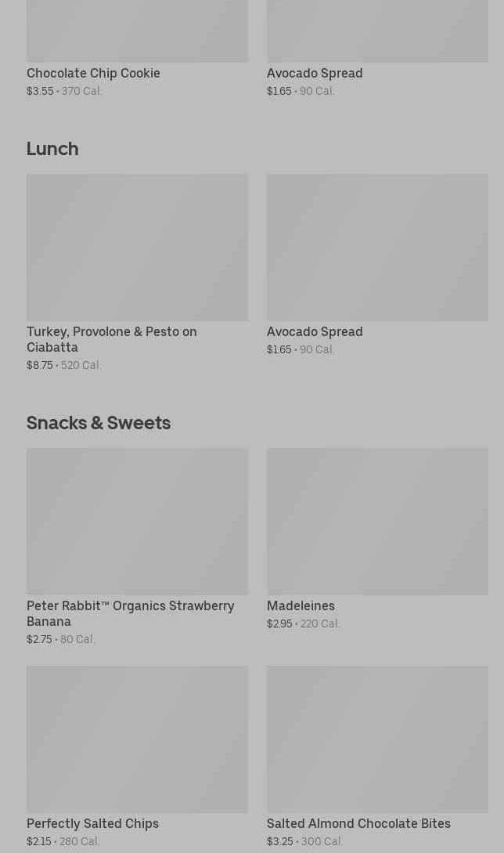Open Peter Rabbit Organics Strawberry Banana image
This screenshot has width=504, height=853.
tap(137, 521)
